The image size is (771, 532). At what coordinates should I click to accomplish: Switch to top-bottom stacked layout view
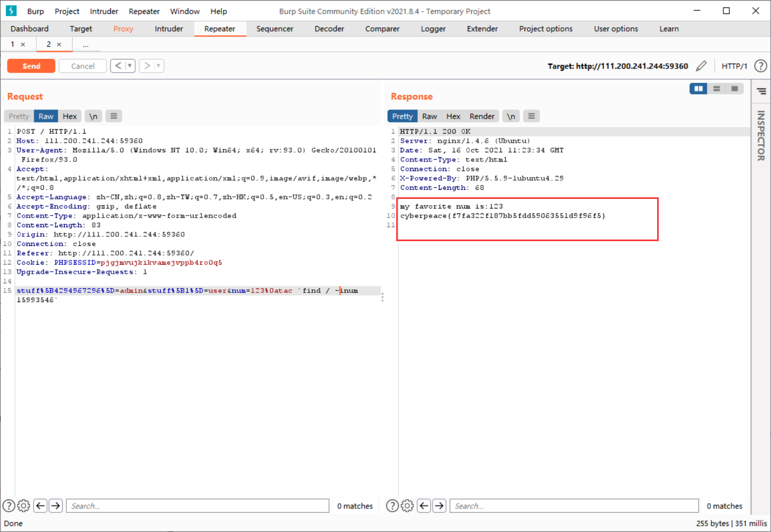click(716, 89)
